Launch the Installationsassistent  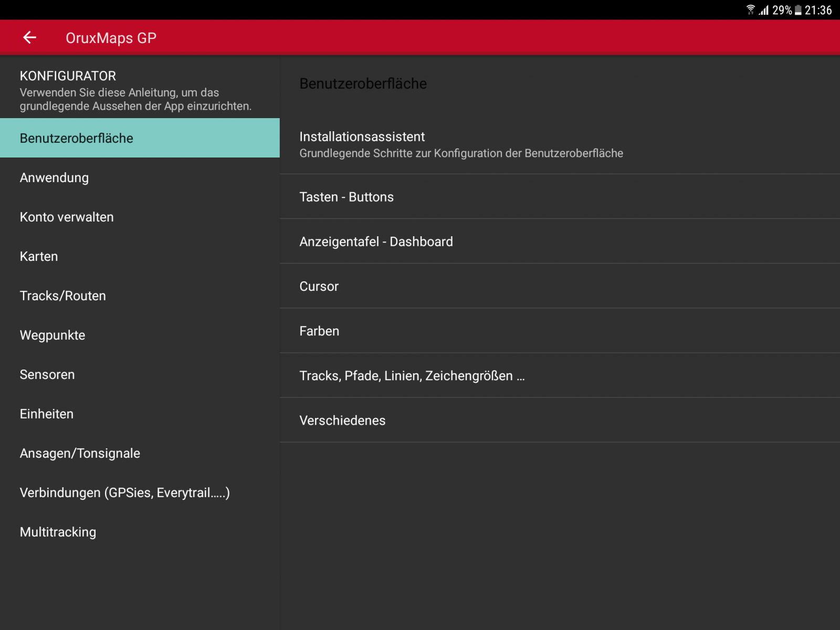tap(560, 144)
